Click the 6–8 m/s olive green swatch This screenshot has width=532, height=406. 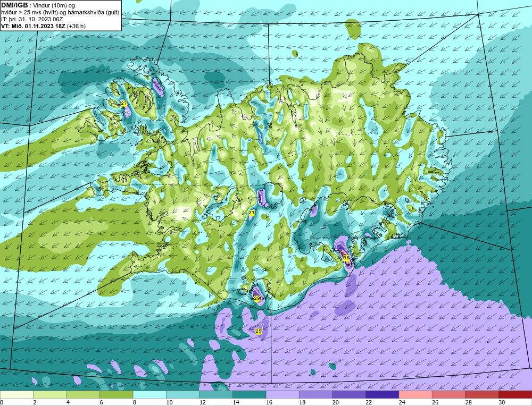pos(117,394)
